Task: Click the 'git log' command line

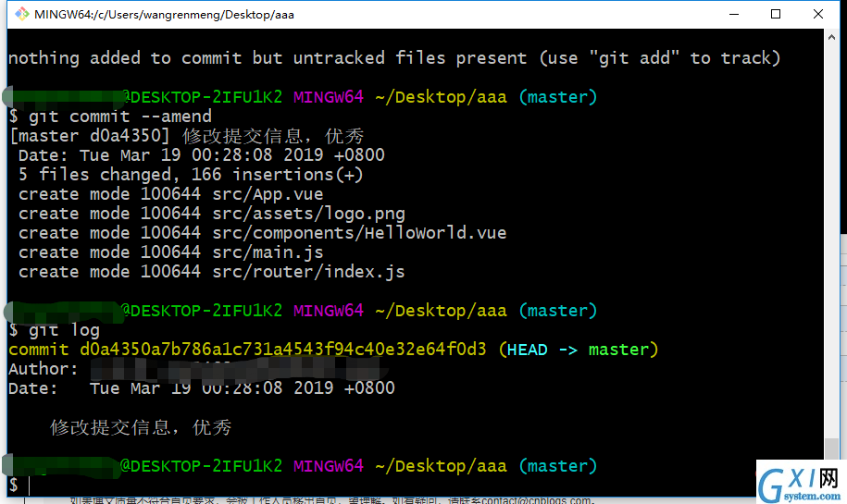Action: (x=54, y=330)
